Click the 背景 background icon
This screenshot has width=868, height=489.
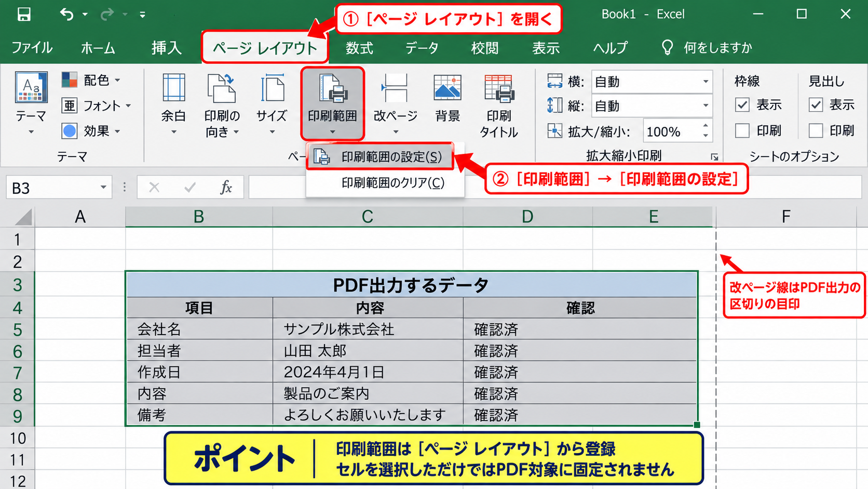pyautogui.click(x=447, y=87)
